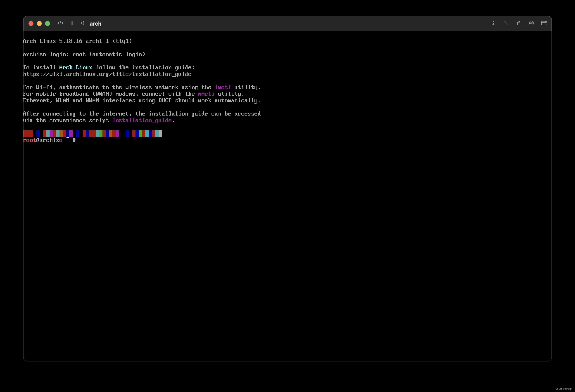Click the wiki.archlinux.org installation guide URL
The height and width of the screenshot is (392, 575).
point(107,74)
